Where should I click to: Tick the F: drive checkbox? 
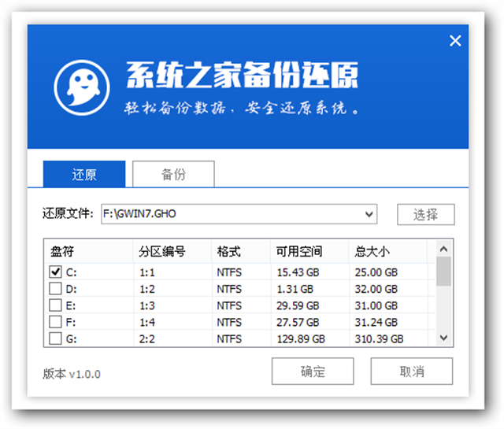[55, 322]
